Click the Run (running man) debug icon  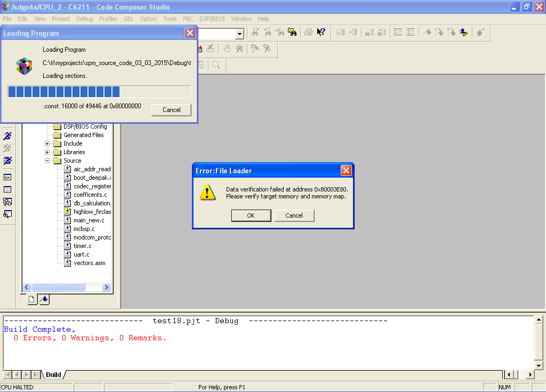[x=7, y=136]
